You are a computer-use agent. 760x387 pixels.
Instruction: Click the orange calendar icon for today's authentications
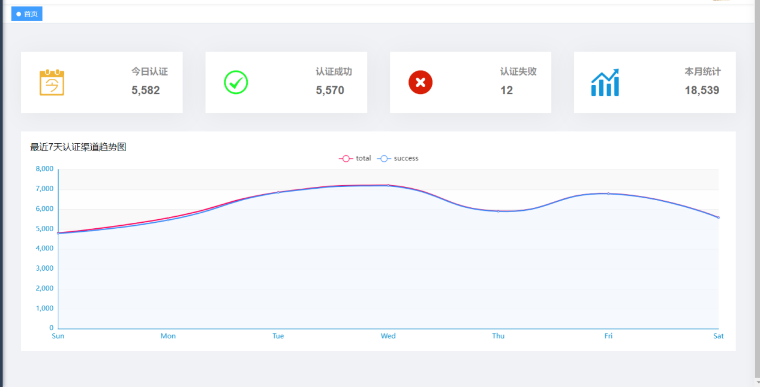click(x=52, y=82)
